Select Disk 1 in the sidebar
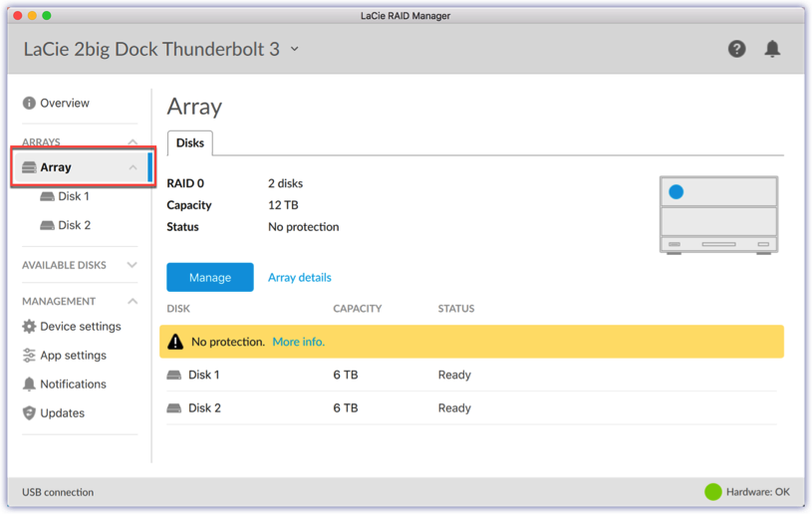 point(73,196)
